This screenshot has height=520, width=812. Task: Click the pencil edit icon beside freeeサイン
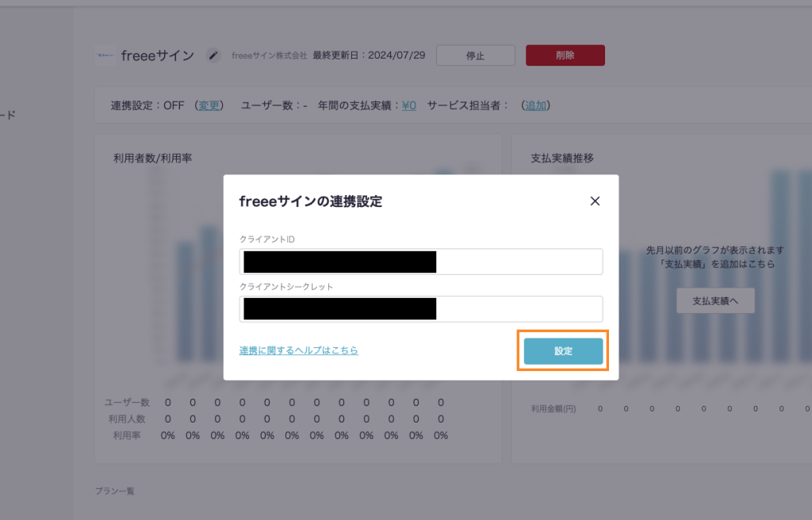point(213,55)
